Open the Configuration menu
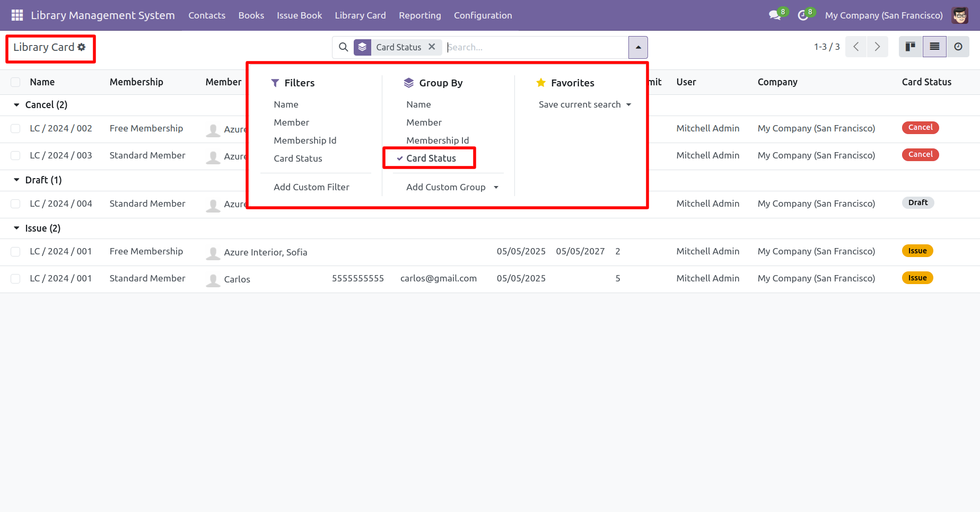Image resolution: width=980 pixels, height=512 pixels. [x=483, y=15]
